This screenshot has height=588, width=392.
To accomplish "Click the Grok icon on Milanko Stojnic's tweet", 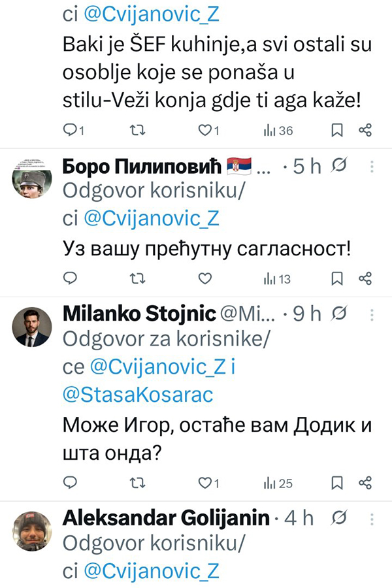I will pyautogui.click(x=340, y=314).
